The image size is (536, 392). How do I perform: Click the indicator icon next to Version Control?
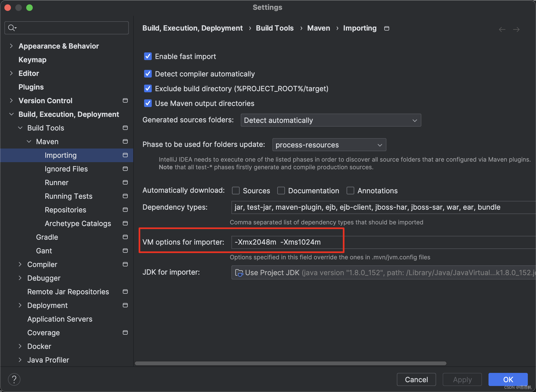pyautogui.click(x=125, y=100)
